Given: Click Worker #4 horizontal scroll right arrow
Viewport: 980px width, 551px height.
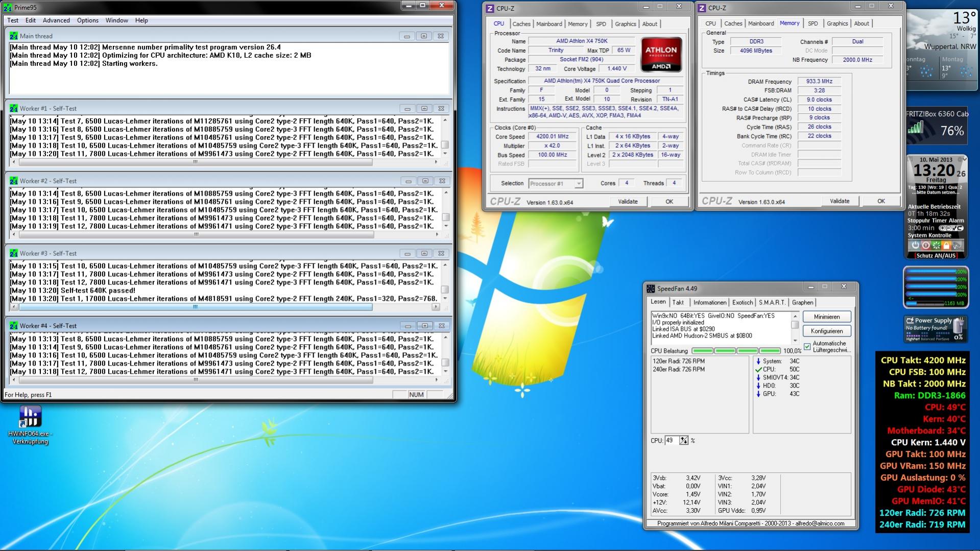Looking at the screenshot, I should click(436, 380).
